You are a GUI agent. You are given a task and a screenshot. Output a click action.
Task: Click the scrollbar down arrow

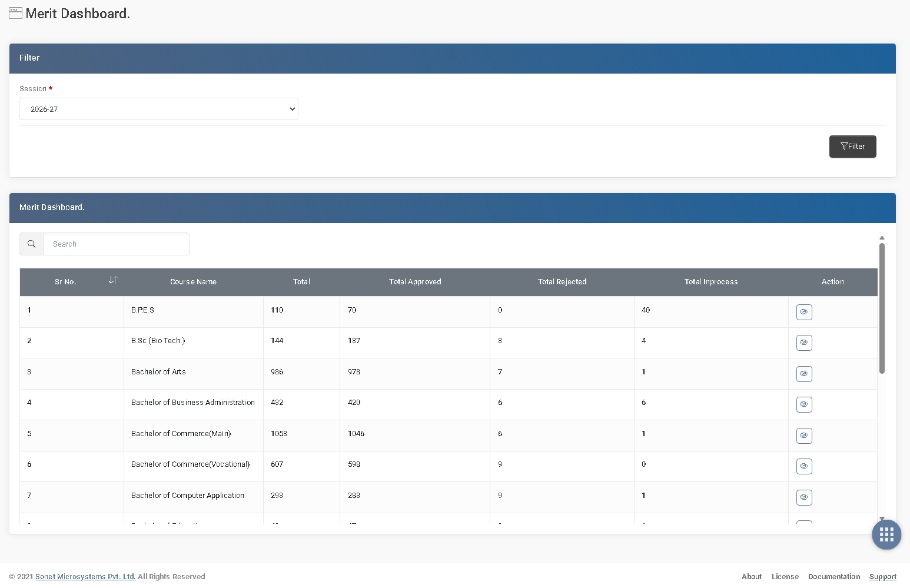click(x=882, y=519)
